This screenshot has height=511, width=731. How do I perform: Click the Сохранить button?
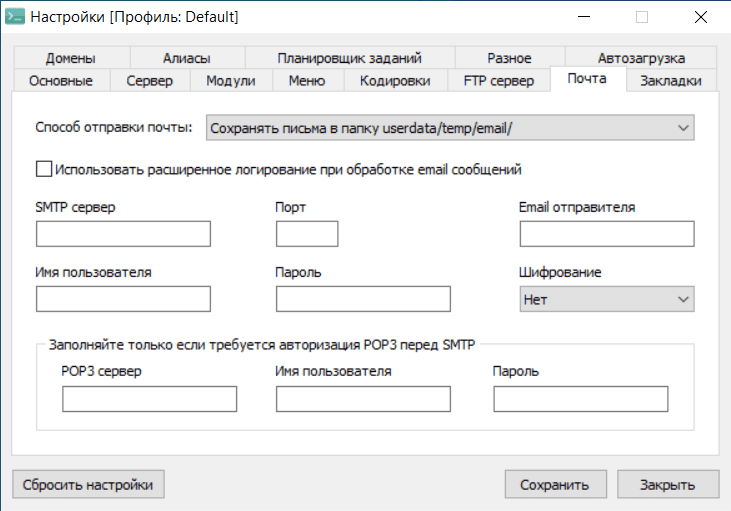click(x=555, y=485)
